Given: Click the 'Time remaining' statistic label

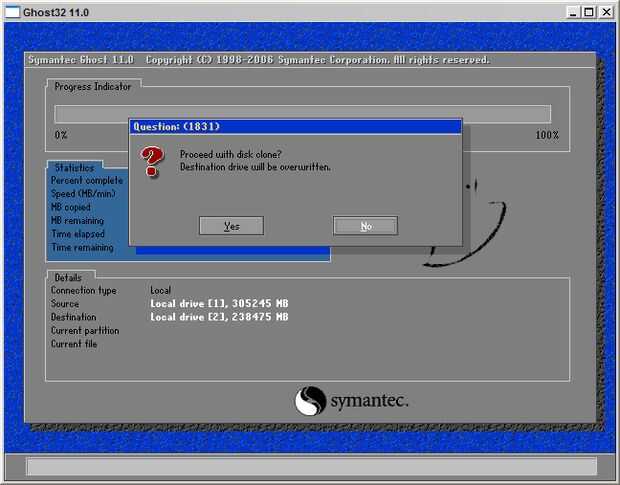Looking at the screenshot, I should point(83,247).
